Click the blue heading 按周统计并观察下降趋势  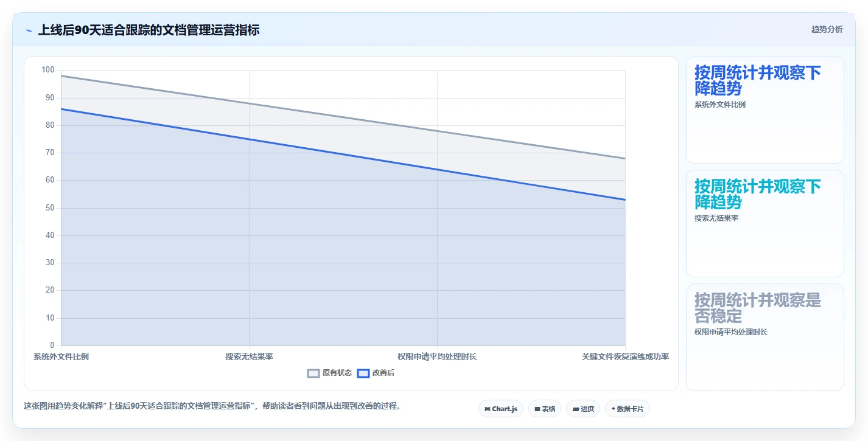click(x=758, y=80)
